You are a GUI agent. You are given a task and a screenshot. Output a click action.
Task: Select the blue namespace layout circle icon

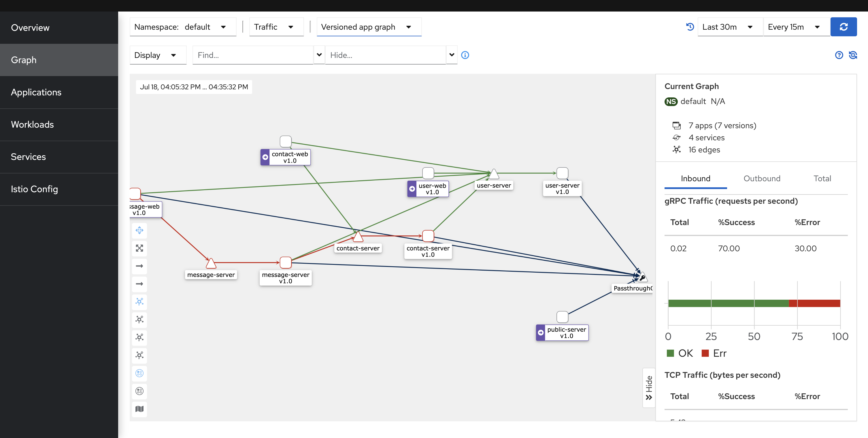tap(139, 373)
